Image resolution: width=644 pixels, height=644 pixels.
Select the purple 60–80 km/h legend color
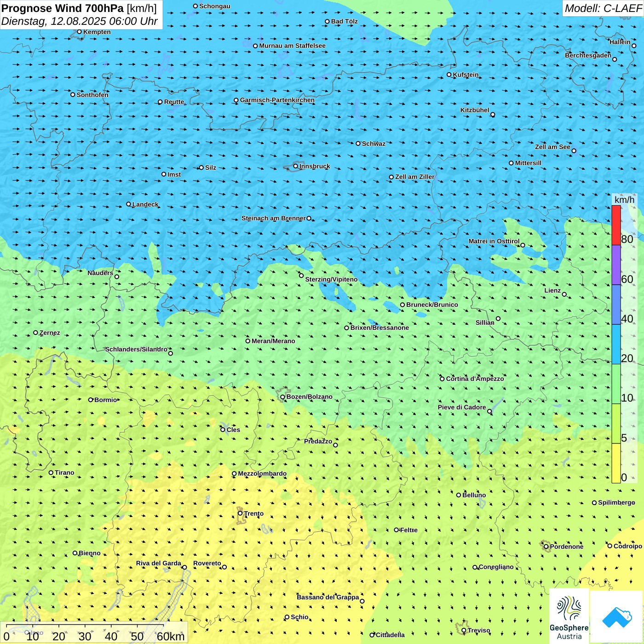tap(616, 265)
